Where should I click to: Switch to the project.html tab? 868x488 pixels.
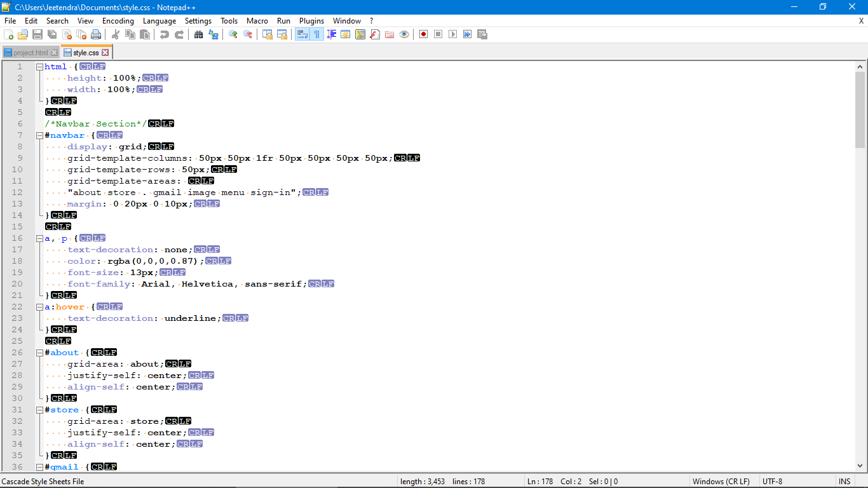31,53
